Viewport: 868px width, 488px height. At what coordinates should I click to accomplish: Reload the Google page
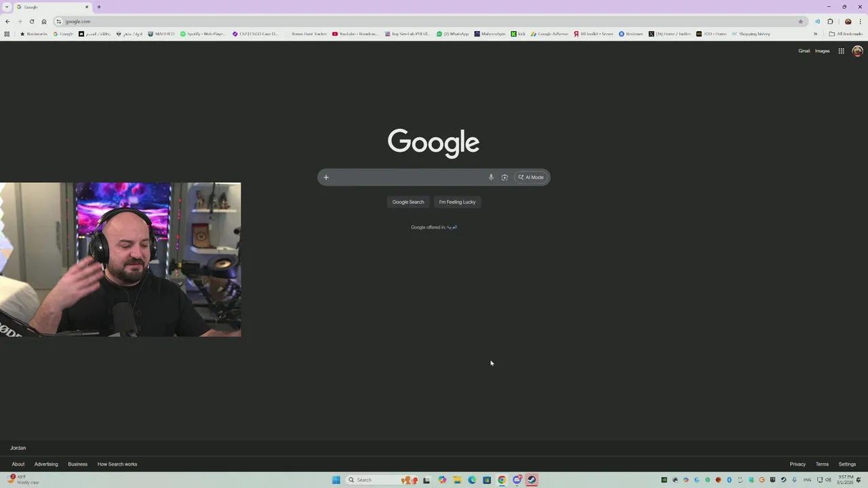pyautogui.click(x=32, y=22)
